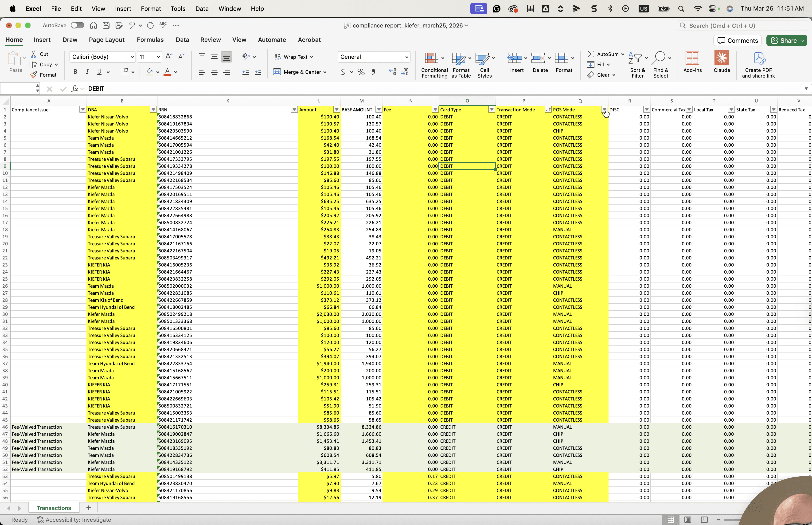Click the Percent Style icon
The height and width of the screenshot is (525, 812).
coord(361,72)
